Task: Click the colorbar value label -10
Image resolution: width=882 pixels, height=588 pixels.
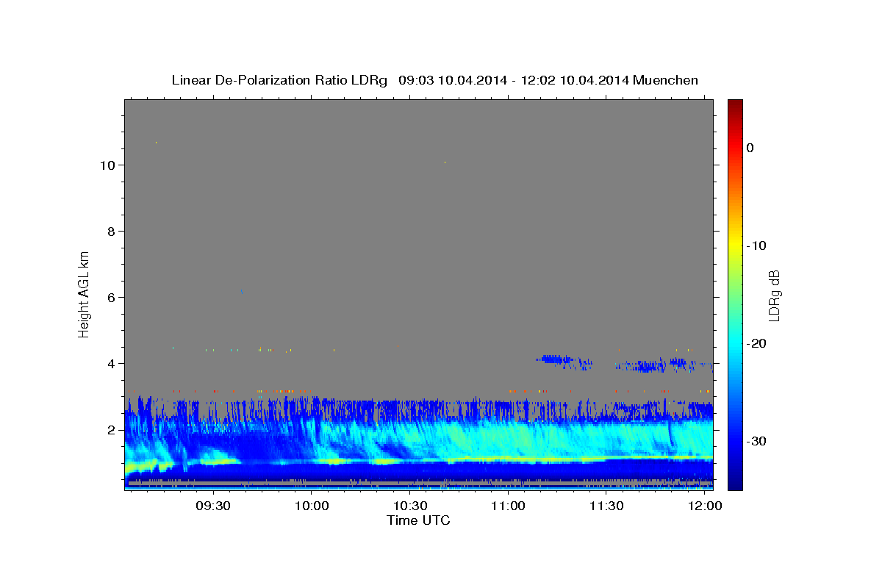Action: [756, 245]
